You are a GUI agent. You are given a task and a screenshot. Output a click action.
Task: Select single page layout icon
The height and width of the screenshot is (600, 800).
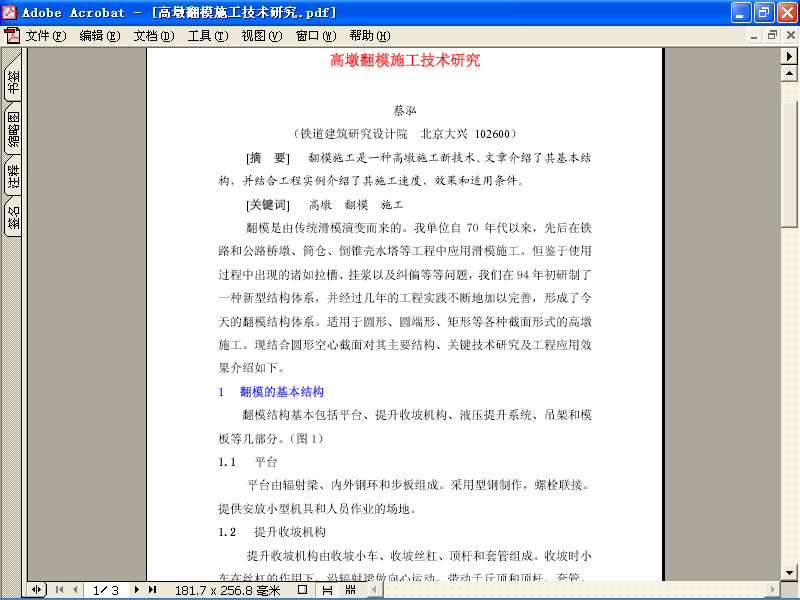click(x=303, y=590)
